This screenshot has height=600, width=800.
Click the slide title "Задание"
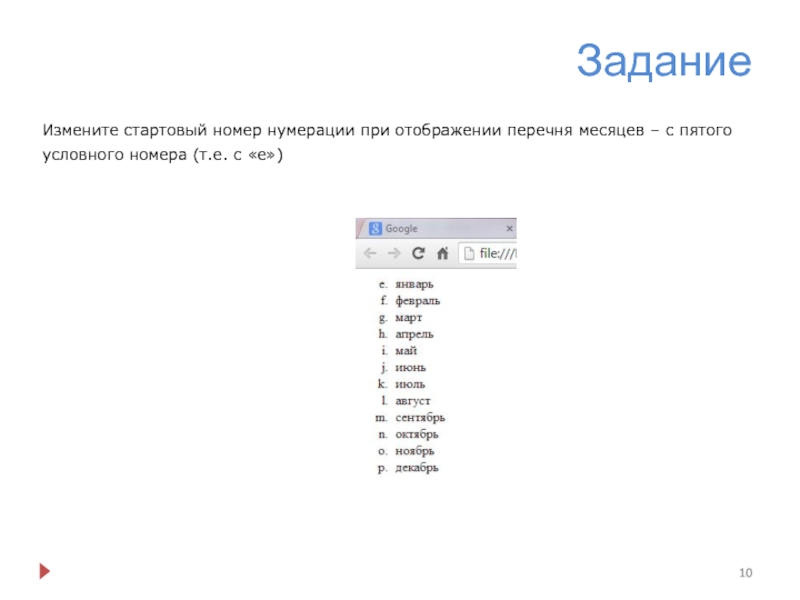tap(664, 61)
